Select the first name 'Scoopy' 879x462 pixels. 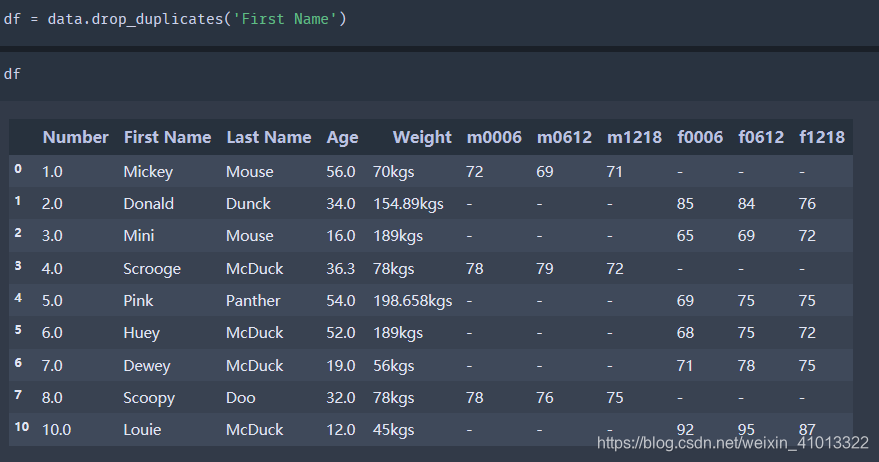tap(149, 398)
